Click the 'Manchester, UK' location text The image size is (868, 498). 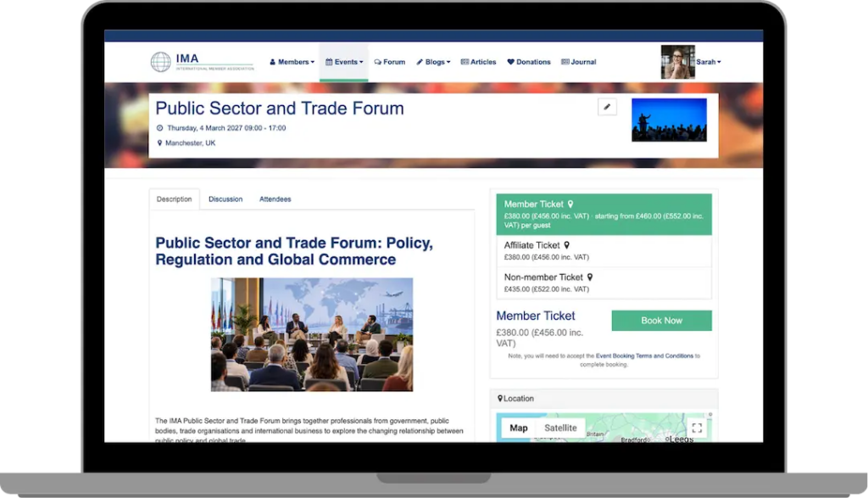[x=191, y=143]
